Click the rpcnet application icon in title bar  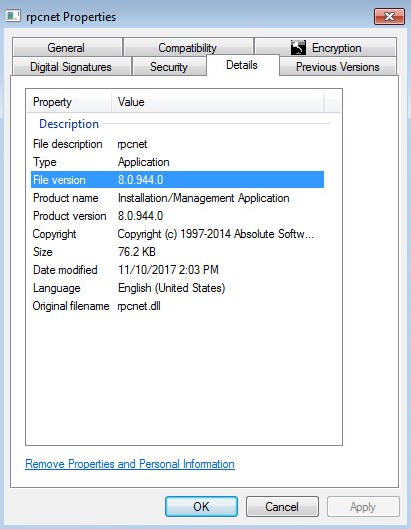coord(13,16)
